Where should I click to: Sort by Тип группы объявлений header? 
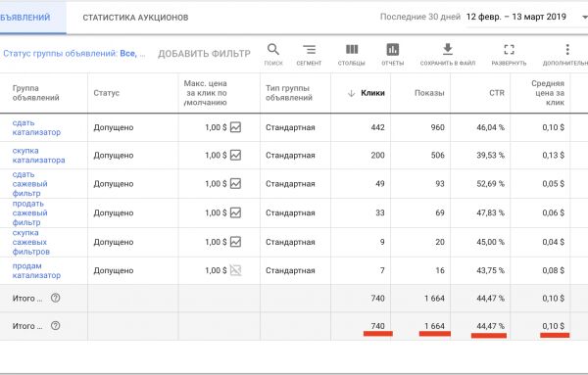click(289, 93)
